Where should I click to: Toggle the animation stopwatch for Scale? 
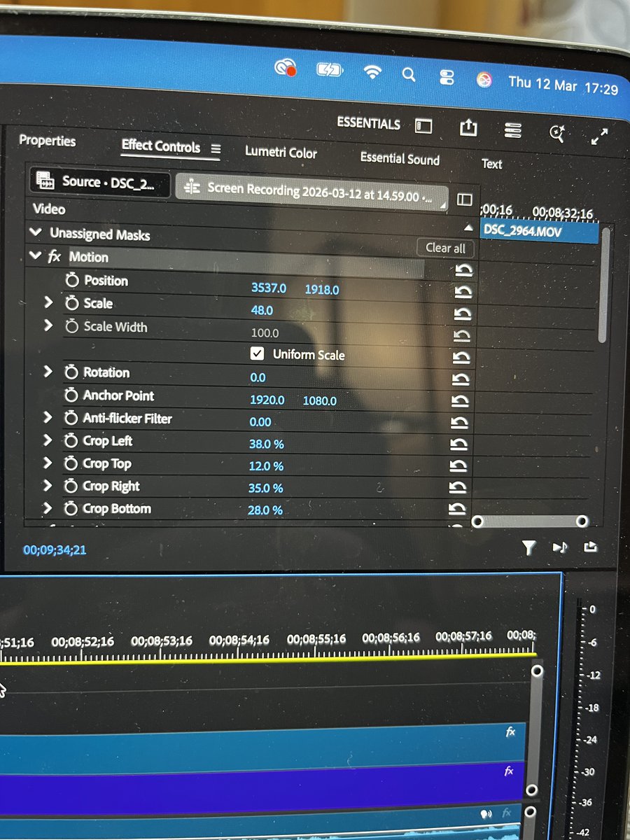coord(73,304)
